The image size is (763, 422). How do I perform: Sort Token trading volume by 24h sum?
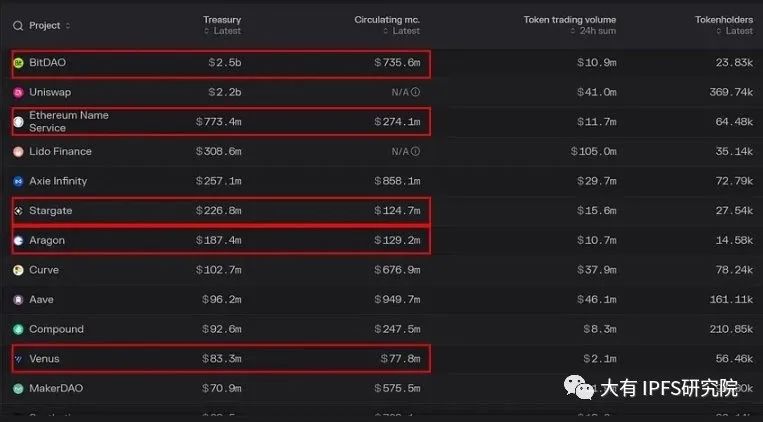point(593,31)
